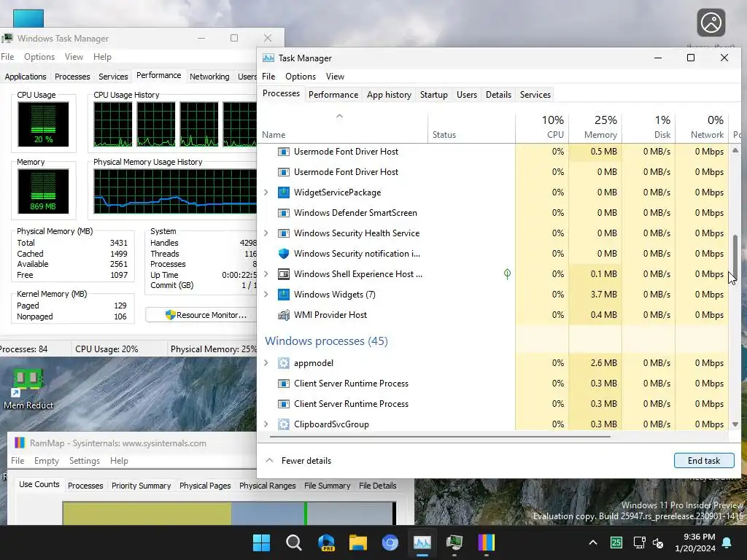Expand the appmodel process group
The image size is (747, 560).
pyautogui.click(x=266, y=363)
